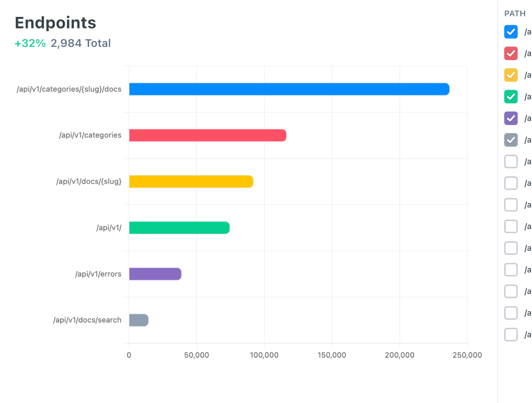Screen dimensions: 532x403
Task: Select the gray /api/v1/docs/search bar
Action: pos(139,320)
